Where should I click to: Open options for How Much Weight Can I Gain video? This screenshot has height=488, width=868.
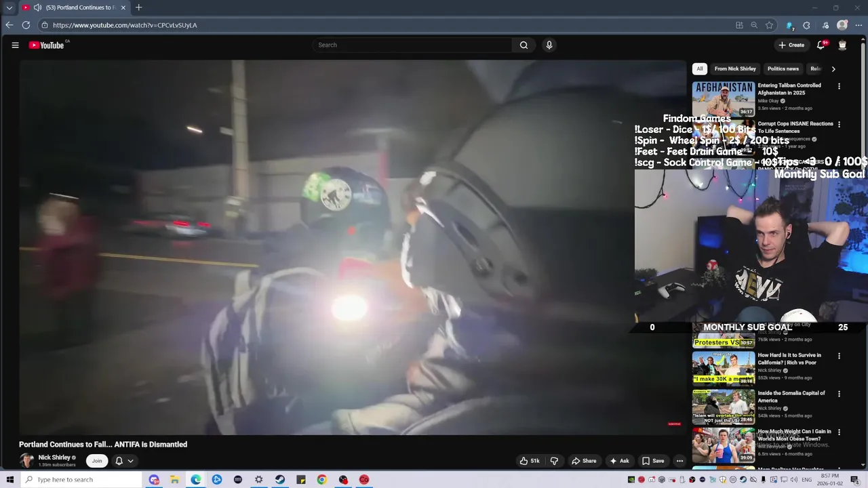pyautogui.click(x=839, y=432)
